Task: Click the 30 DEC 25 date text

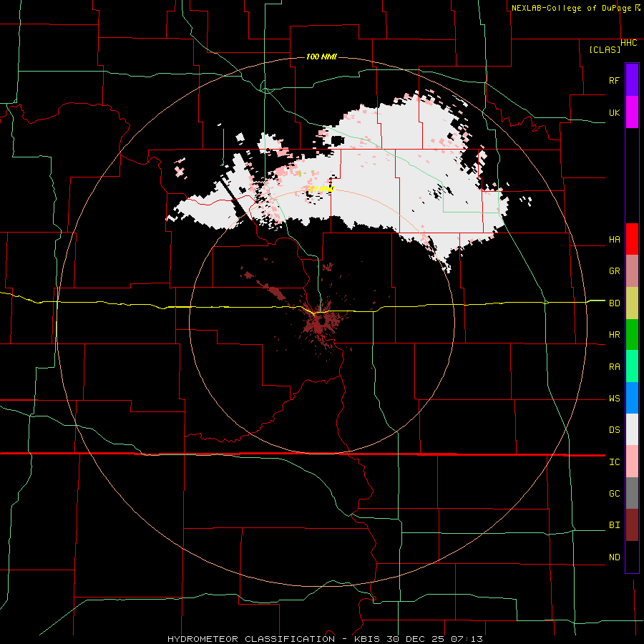Action: tap(415, 639)
